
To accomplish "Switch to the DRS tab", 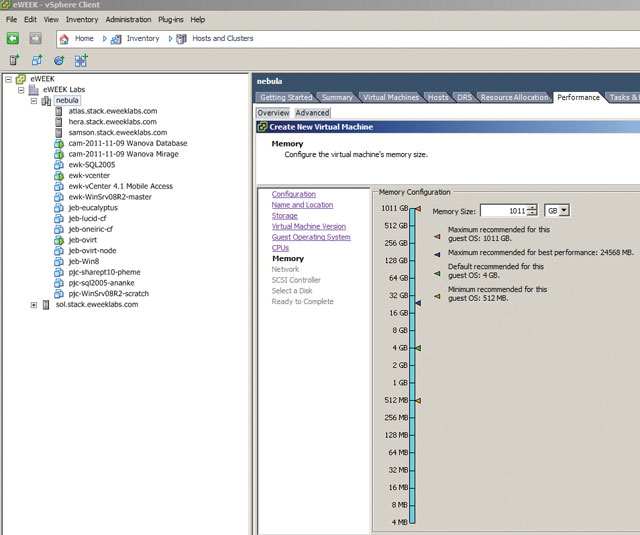I will (x=464, y=97).
